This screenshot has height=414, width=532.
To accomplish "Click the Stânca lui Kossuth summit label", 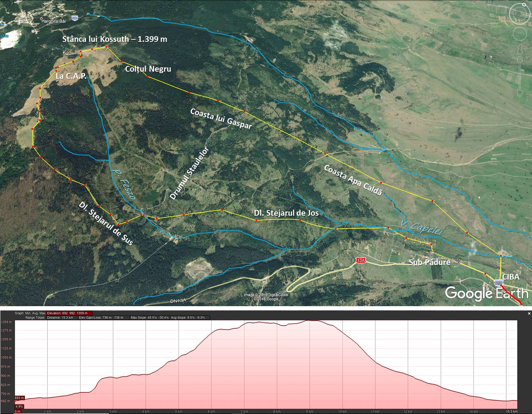I will point(115,39).
